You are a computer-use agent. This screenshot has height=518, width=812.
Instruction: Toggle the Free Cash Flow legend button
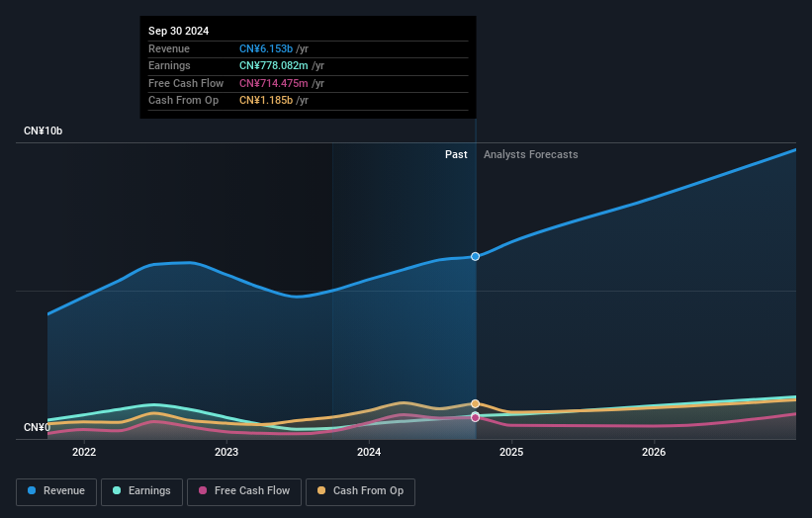(244, 491)
